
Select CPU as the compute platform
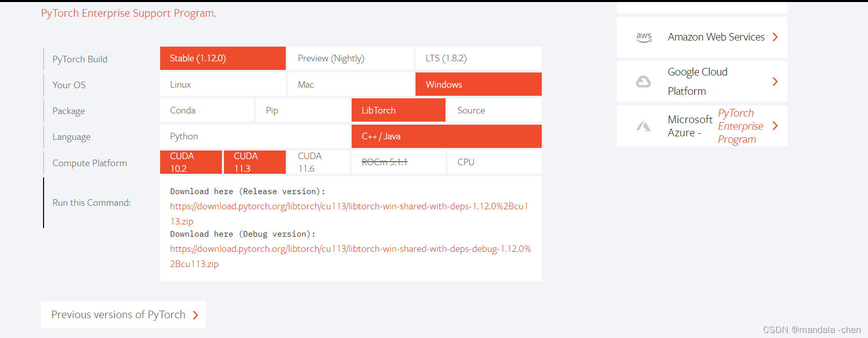pyautogui.click(x=466, y=162)
